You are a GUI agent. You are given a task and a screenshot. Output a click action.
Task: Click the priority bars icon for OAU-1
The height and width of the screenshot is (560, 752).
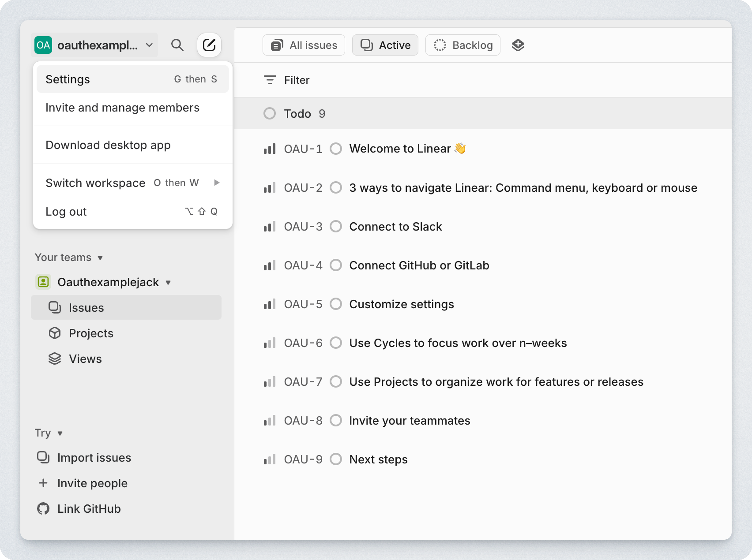point(270,149)
